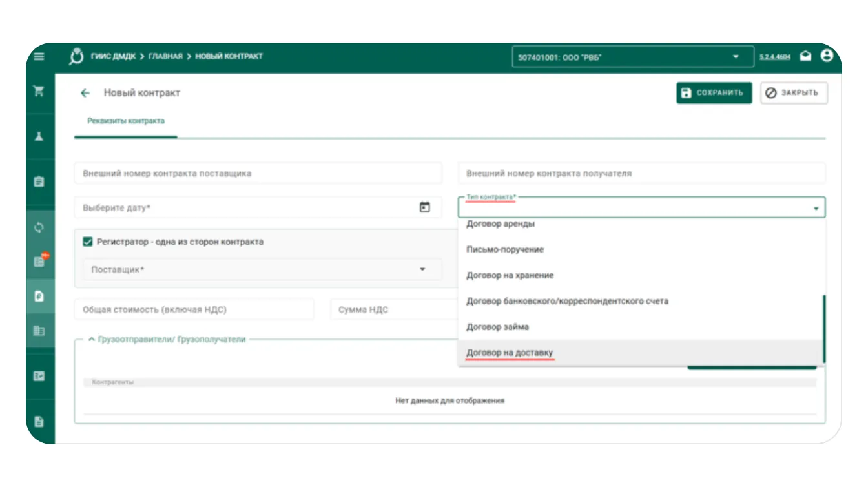Image resolution: width=868 pixels, height=487 pixels.
Task: Open the calendar date picker icon
Action: (x=425, y=207)
